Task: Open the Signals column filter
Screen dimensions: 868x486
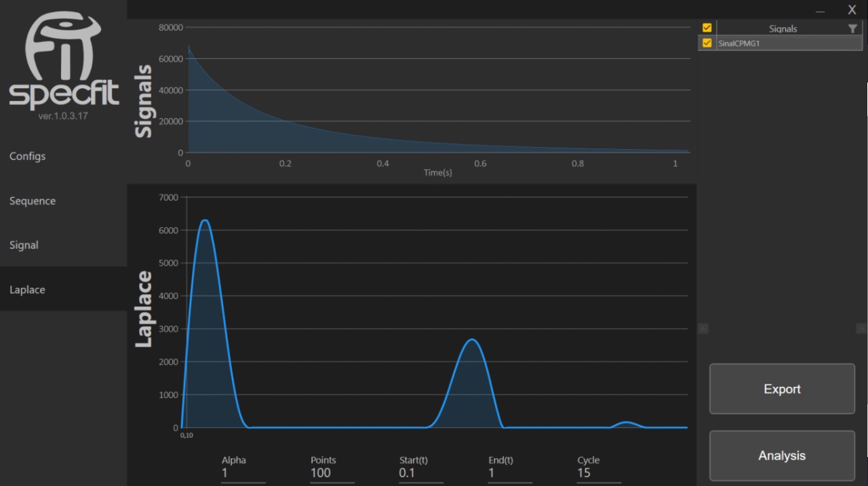Action: pyautogui.click(x=852, y=28)
